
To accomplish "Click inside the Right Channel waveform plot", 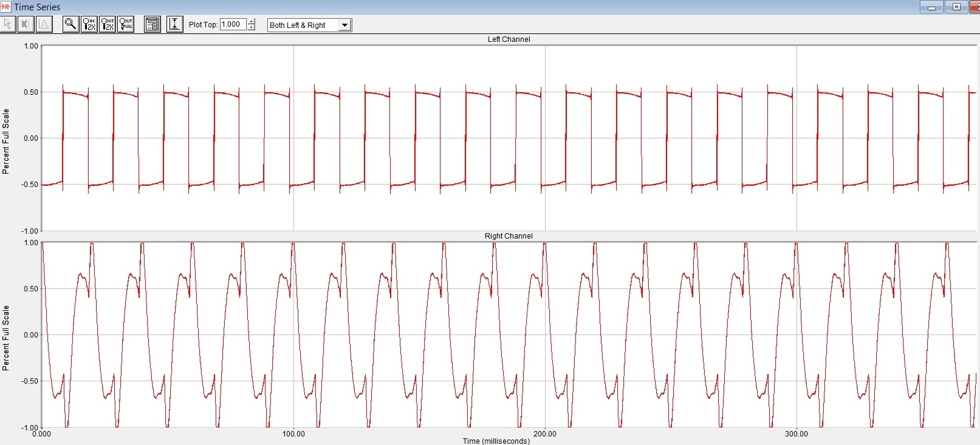I will click(x=509, y=335).
